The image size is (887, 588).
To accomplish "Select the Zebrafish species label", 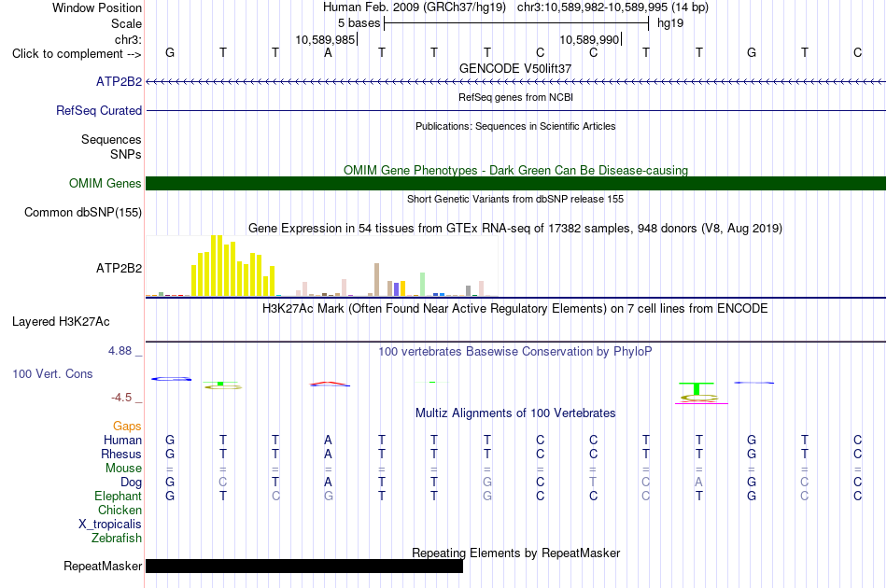I will (117, 539).
